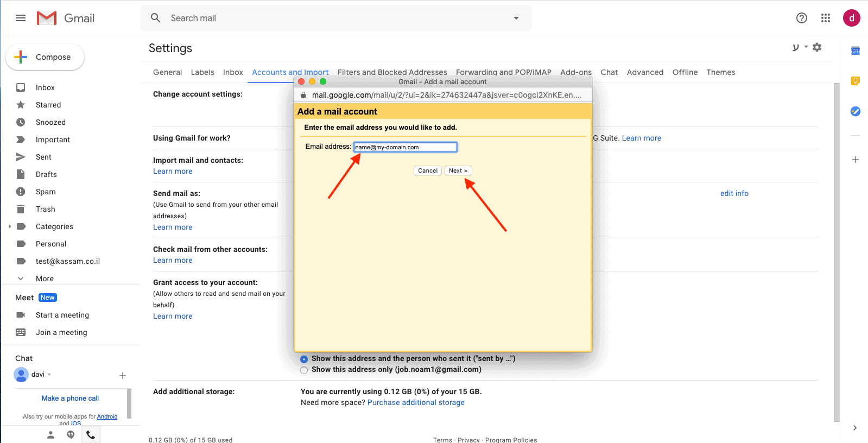Open the Drafts folder
This screenshot has width=868, height=443.
[x=46, y=174]
